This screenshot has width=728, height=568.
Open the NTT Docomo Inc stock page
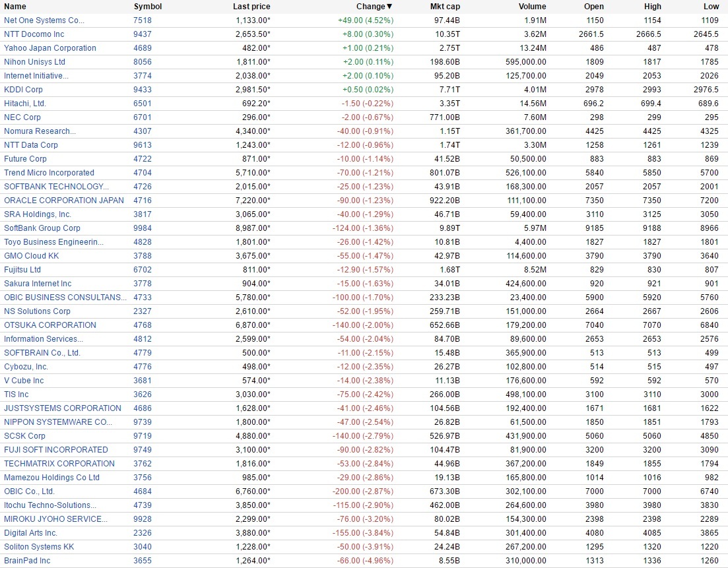(34, 34)
